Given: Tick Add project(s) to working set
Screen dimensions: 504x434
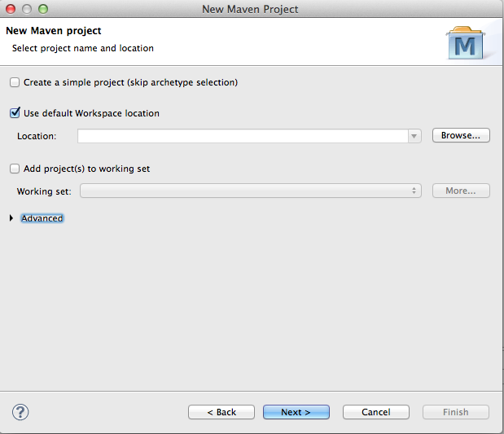Looking at the screenshot, I should (x=15, y=169).
